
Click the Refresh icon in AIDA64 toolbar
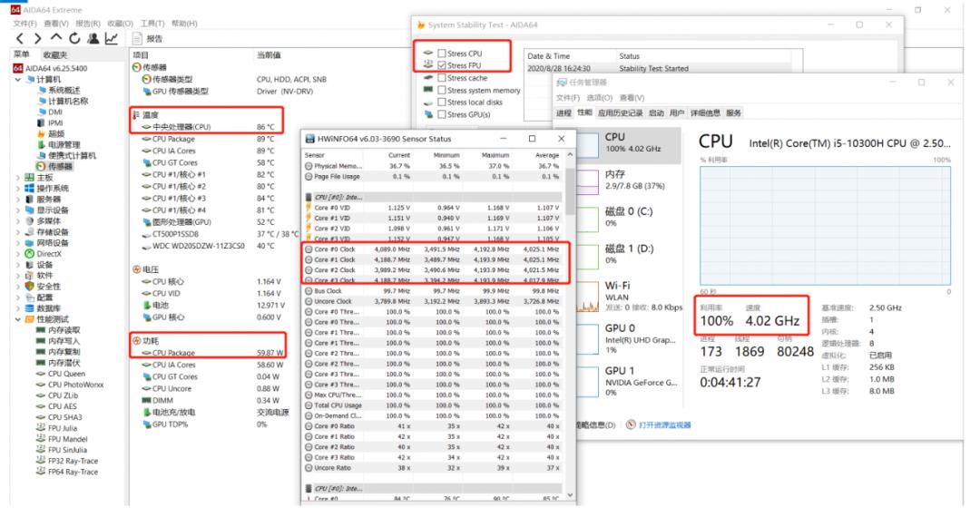click(74, 37)
